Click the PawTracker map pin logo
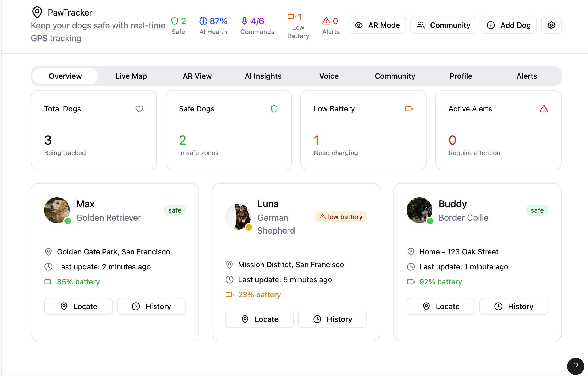This screenshot has width=588, height=376. 37,12
